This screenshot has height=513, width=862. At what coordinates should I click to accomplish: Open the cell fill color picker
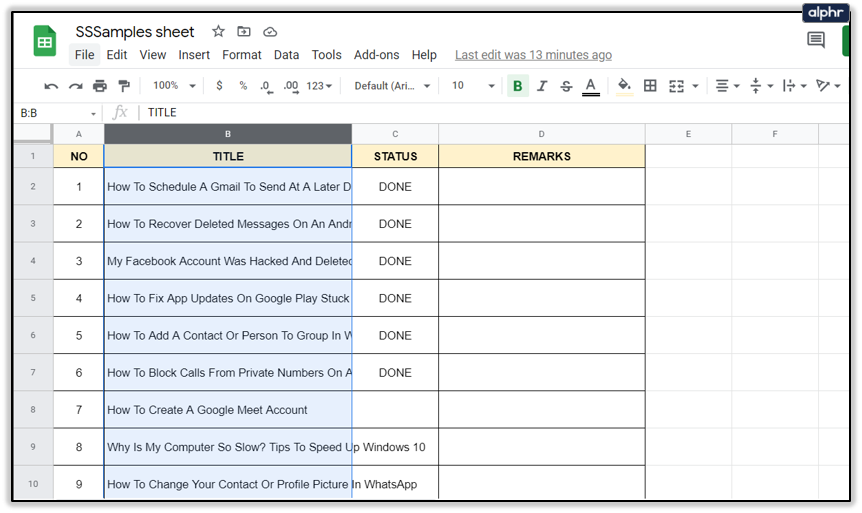tap(624, 86)
